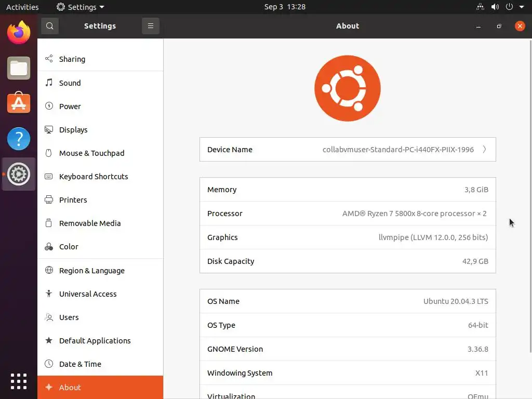Click the Removable Media icon
The image size is (532, 399).
49,223
